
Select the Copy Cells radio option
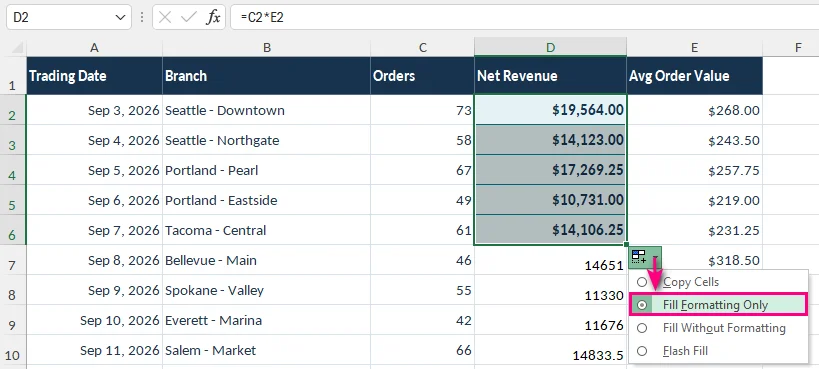click(x=718, y=282)
